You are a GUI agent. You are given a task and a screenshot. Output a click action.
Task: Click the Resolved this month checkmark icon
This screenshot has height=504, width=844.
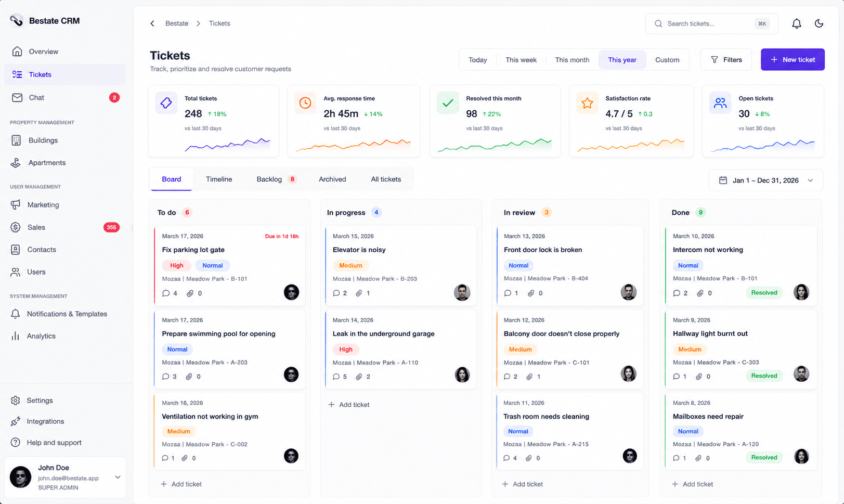(x=448, y=103)
